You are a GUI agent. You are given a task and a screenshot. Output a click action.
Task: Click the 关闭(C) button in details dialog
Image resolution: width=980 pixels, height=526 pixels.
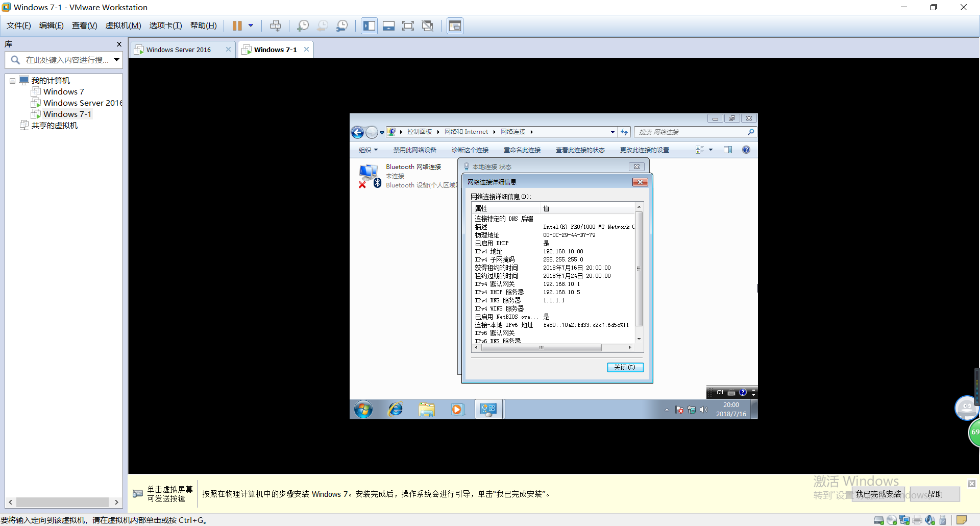pyautogui.click(x=625, y=368)
